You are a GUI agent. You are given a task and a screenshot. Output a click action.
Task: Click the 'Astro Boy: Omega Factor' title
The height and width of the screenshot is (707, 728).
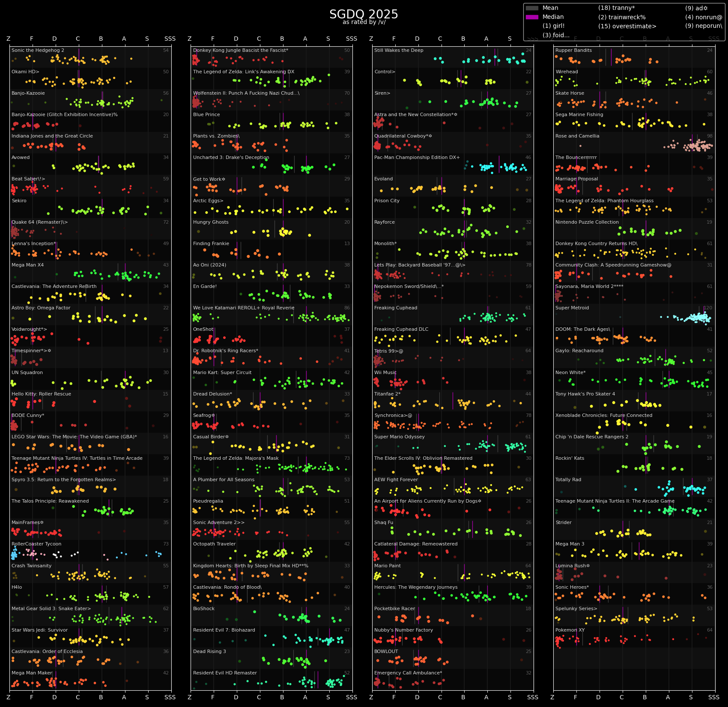pyautogui.click(x=41, y=308)
